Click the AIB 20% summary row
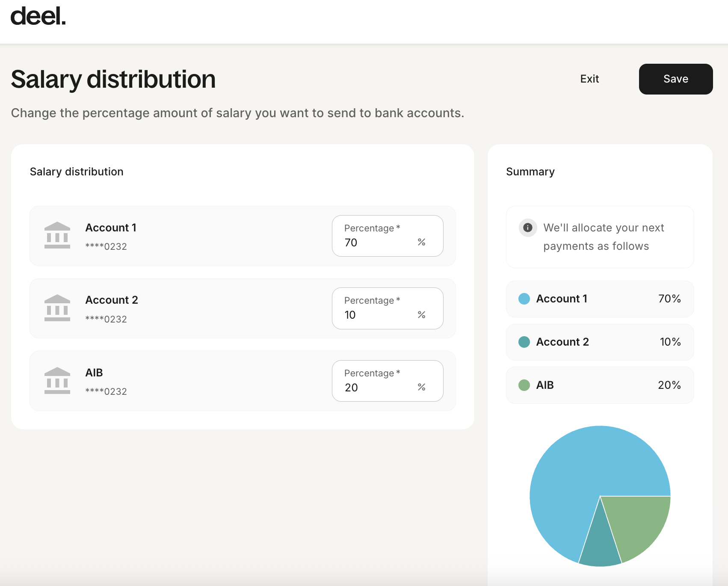 (x=600, y=385)
